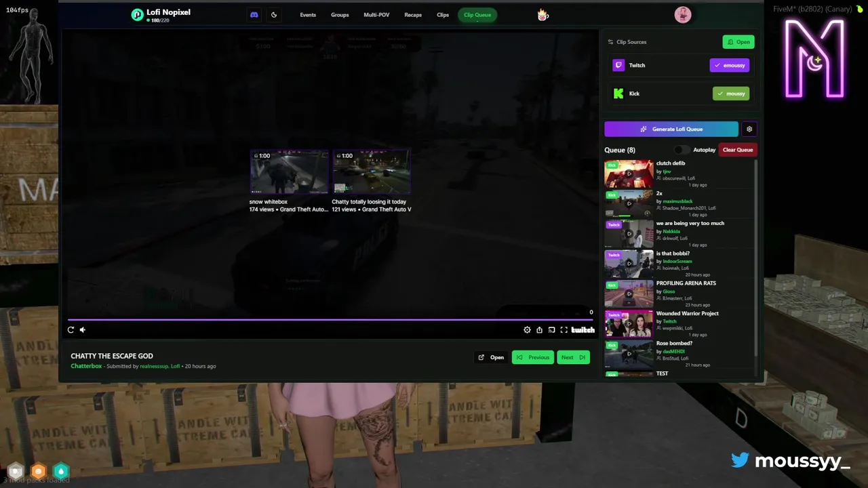Open the Groups page
This screenshot has width=868, height=488.
click(340, 15)
